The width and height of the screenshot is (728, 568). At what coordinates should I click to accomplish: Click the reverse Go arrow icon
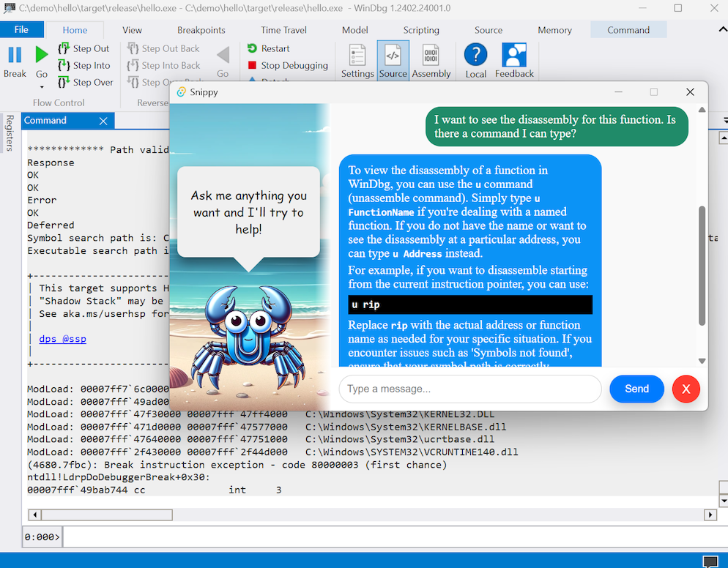223,55
